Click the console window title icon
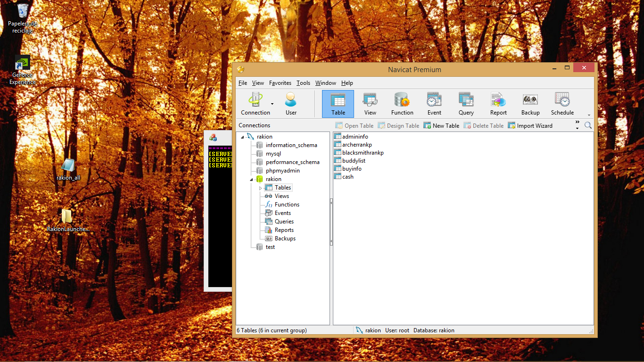Viewport: 644px width, 362px height. [x=213, y=138]
